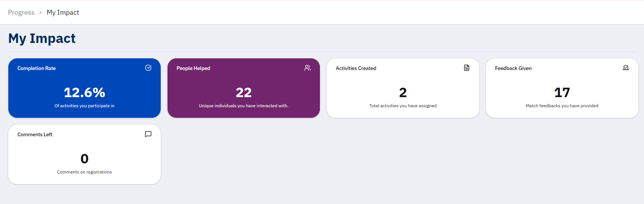Click the 12.6% completion rate value
This screenshot has width=644, height=204.
(x=85, y=92)
